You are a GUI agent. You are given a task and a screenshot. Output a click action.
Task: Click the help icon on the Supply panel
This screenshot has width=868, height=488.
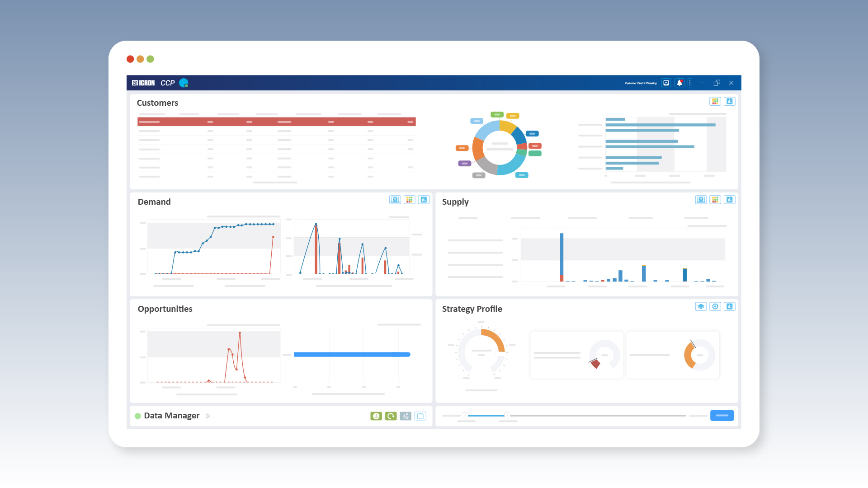[x=701, y=199]
